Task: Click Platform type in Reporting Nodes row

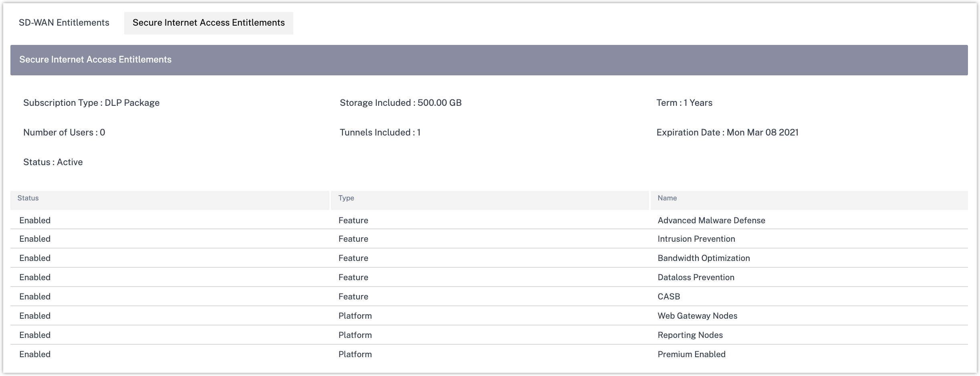Action: 355,335
